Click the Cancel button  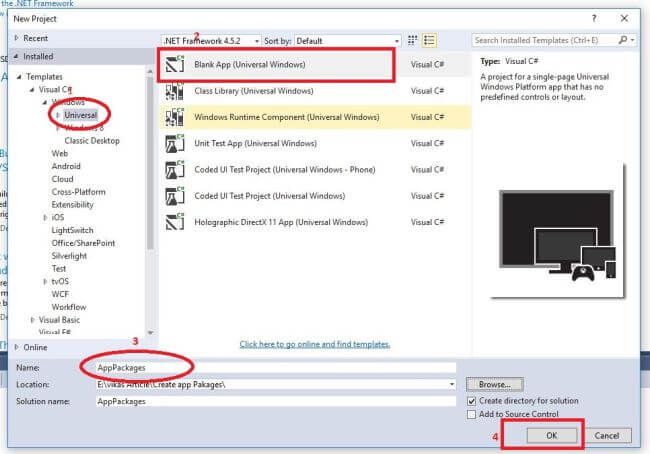pyautogui.click(x=607, y=435)
